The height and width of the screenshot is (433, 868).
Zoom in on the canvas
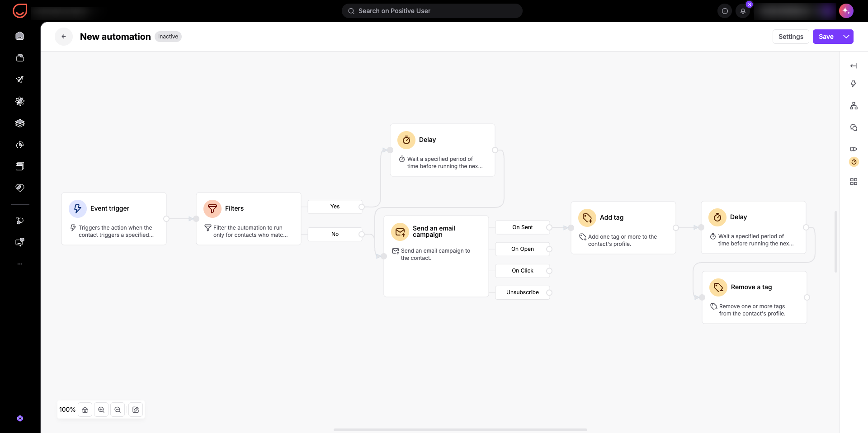(101, 409)
